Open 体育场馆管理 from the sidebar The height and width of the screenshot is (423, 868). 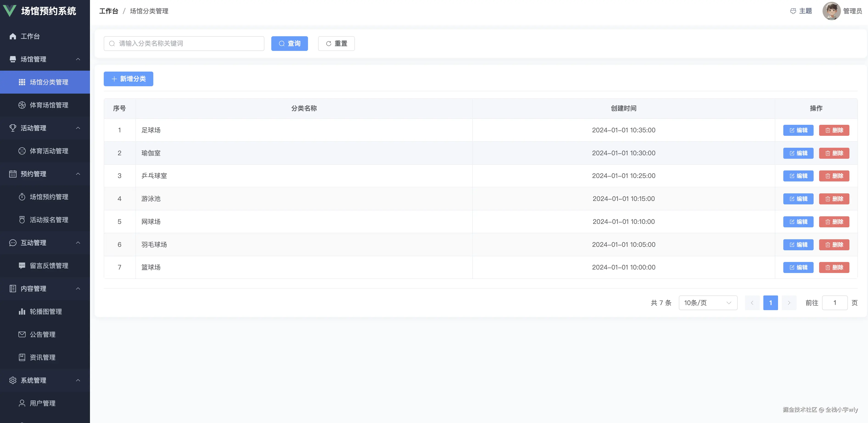tap(49, 105)
